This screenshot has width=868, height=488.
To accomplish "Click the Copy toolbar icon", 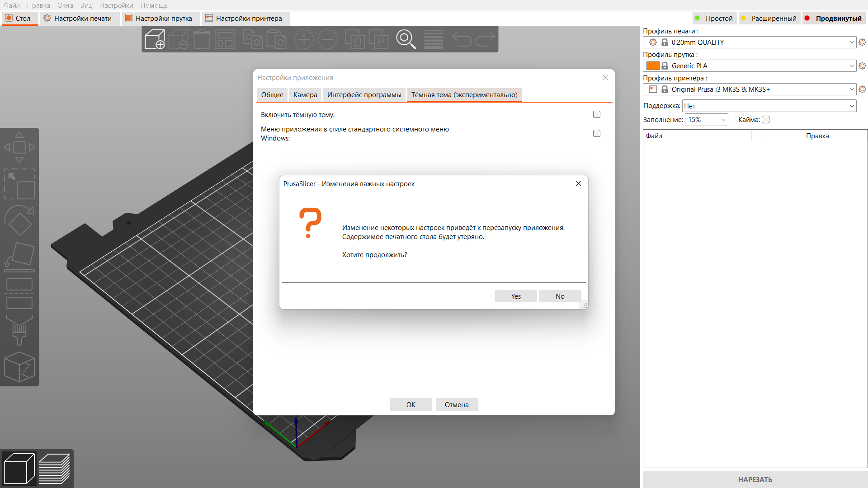I will pyautogui.click(x=253, y=39).
